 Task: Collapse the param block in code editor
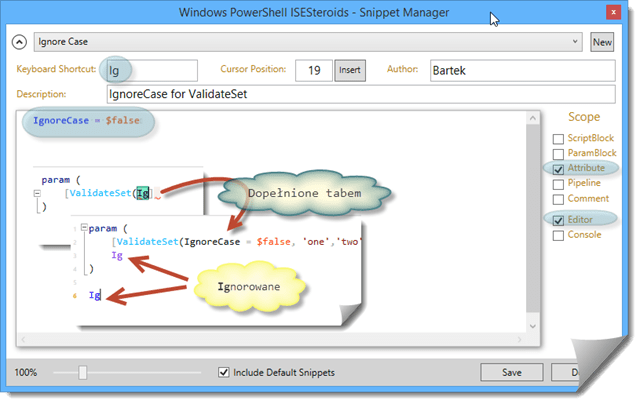[36, 193]
